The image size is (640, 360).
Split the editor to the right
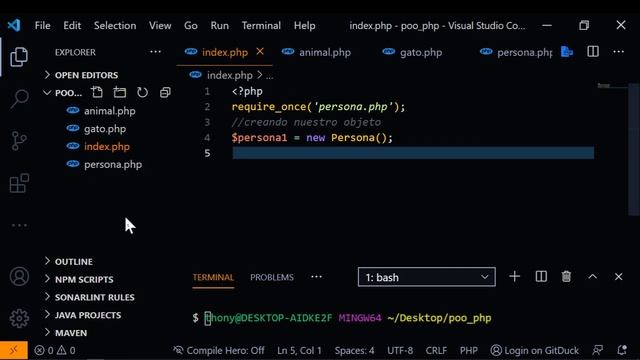593,52
